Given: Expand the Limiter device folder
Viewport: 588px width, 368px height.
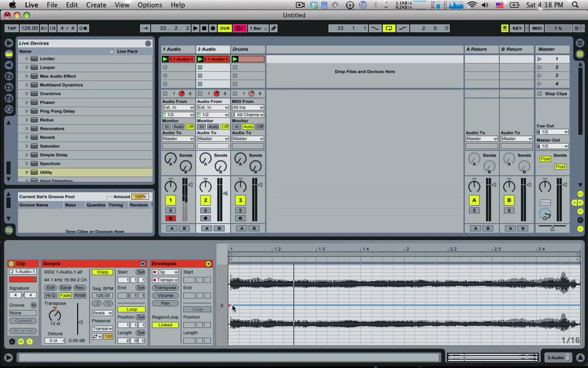Looking at the screenshot, I should tap(27, 59).
